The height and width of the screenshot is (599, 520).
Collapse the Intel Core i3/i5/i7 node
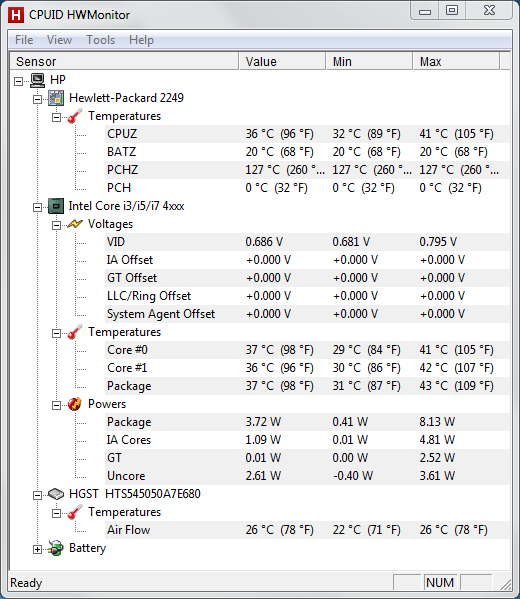(x=37, y=207)
